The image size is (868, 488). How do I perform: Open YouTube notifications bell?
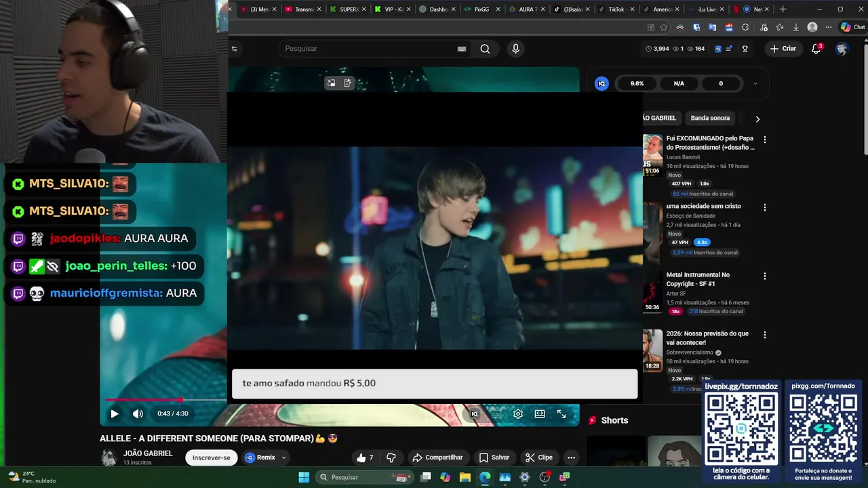click(x=816, y=49)
